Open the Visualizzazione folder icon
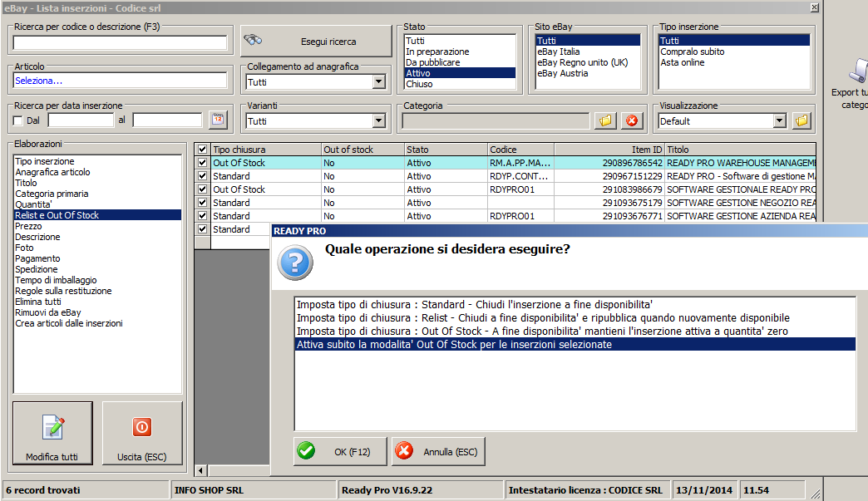 [801, 120]
